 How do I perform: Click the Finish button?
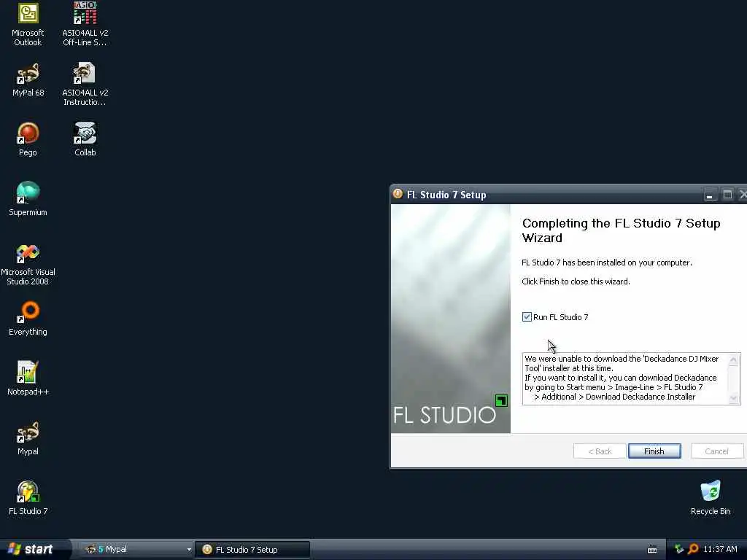[654, 451]
